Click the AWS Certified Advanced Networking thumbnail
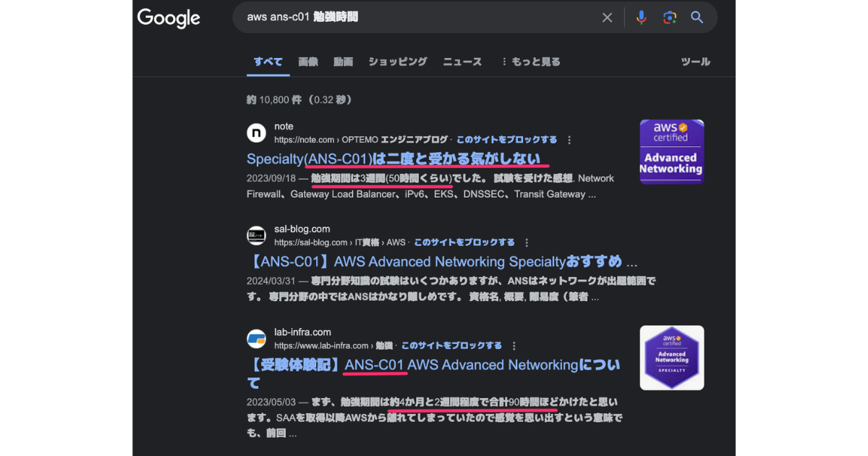Viewport: 868px width, 456px height. (672, 151)
